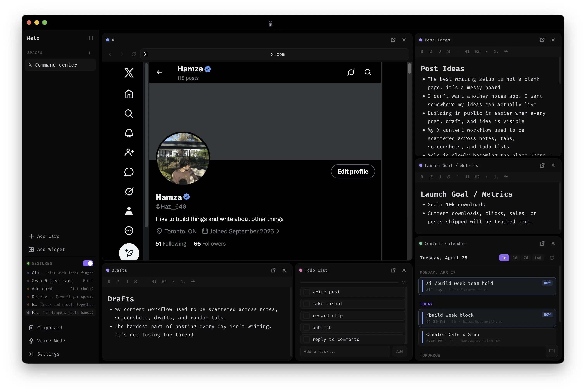Toggle underline in Post Ideas toolbar
Viewport: 586px width, 392px height.
[439, 52]
